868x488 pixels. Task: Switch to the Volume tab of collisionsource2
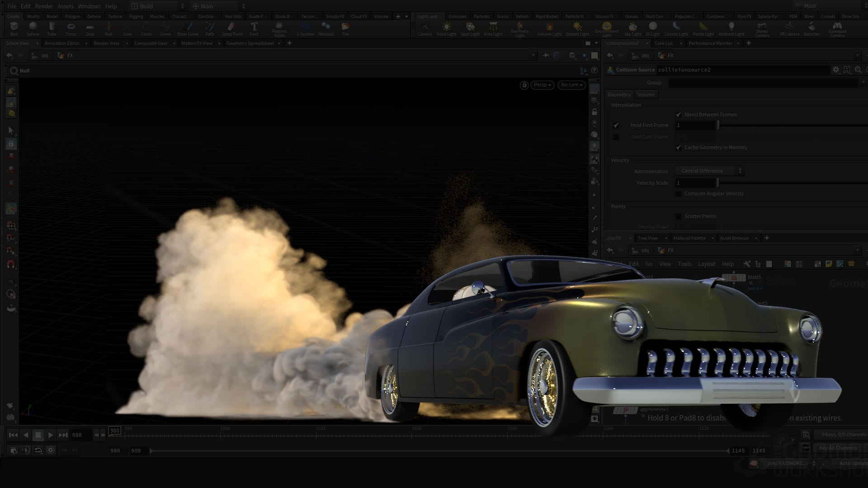coord(646,94)
